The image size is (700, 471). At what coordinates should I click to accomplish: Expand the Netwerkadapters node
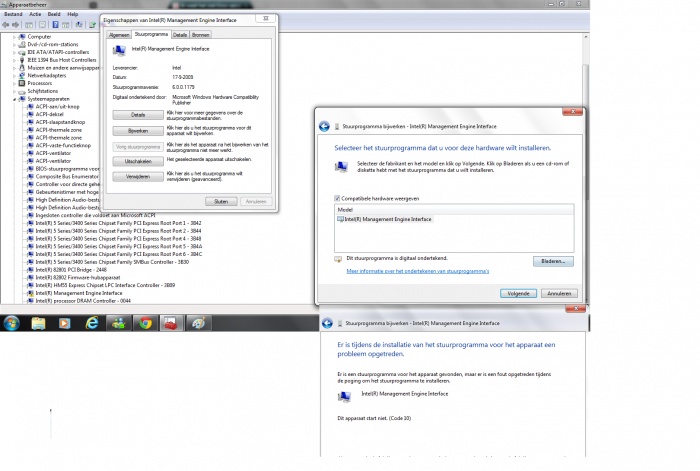pyautogui.click(x=14, y=76)
